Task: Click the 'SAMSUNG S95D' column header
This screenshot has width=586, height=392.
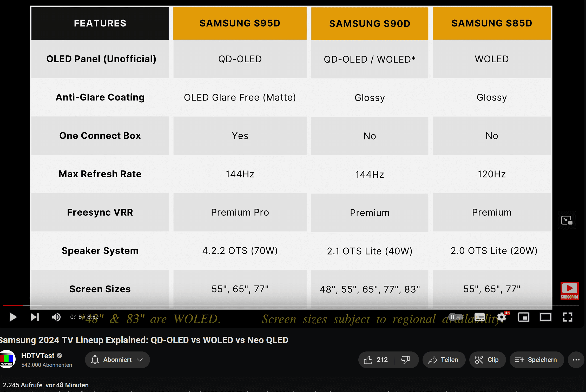Action: pos(240,23)
